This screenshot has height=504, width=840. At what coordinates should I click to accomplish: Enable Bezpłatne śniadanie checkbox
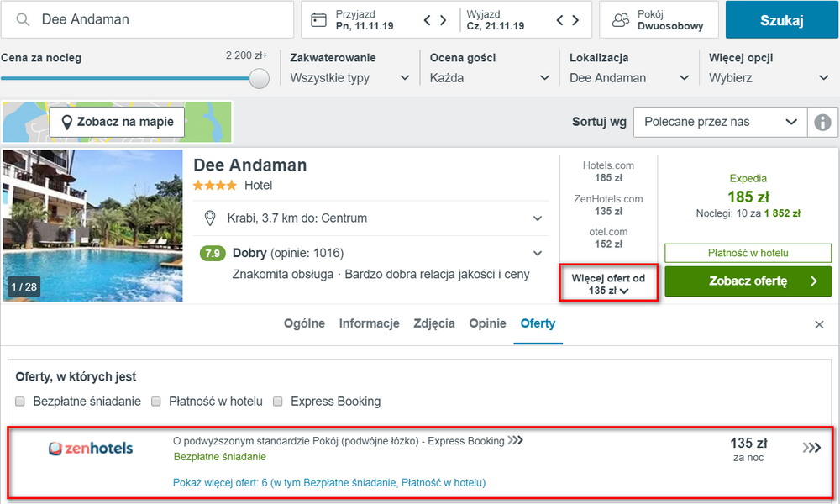(20, 402)
